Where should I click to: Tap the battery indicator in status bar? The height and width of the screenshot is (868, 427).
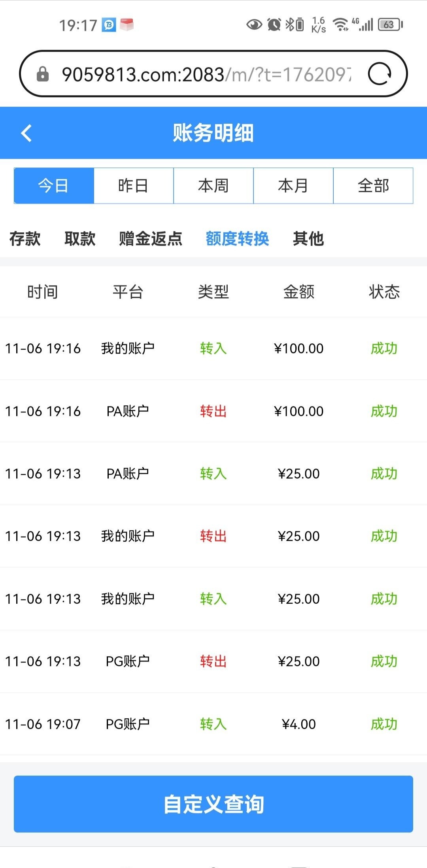coord(390,25)
